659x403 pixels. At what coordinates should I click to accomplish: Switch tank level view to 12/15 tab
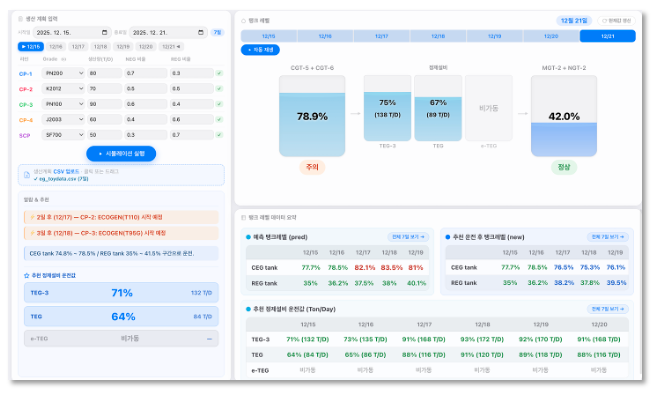click(x=269, y=36)
